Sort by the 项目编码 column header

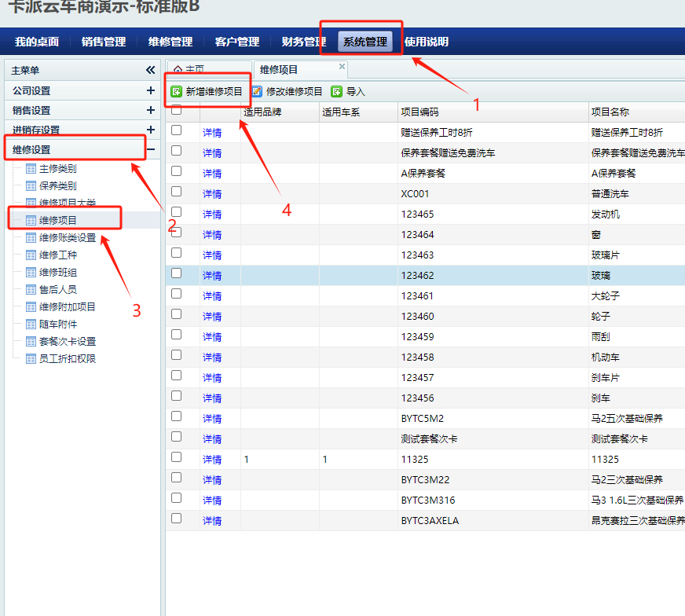419,112
